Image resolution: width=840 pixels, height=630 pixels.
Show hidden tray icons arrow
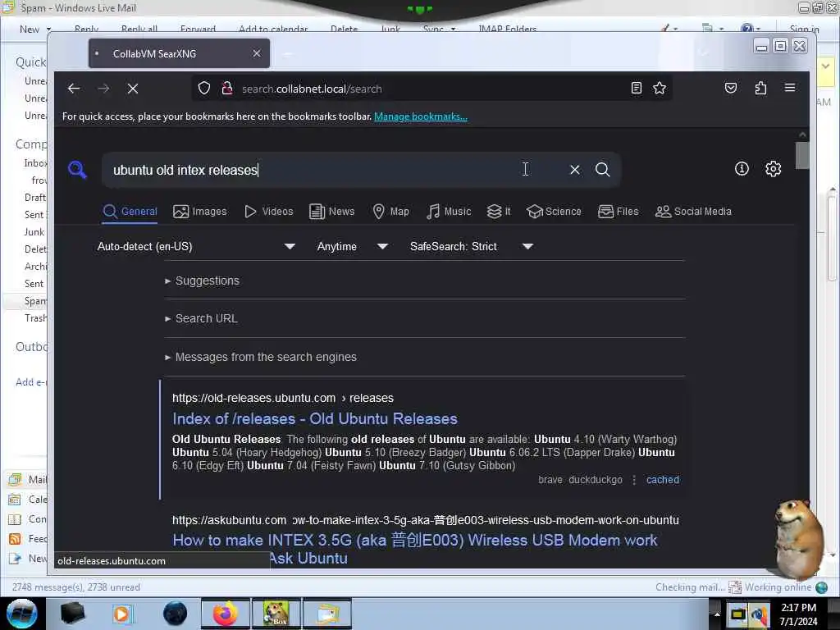[717, 614]
